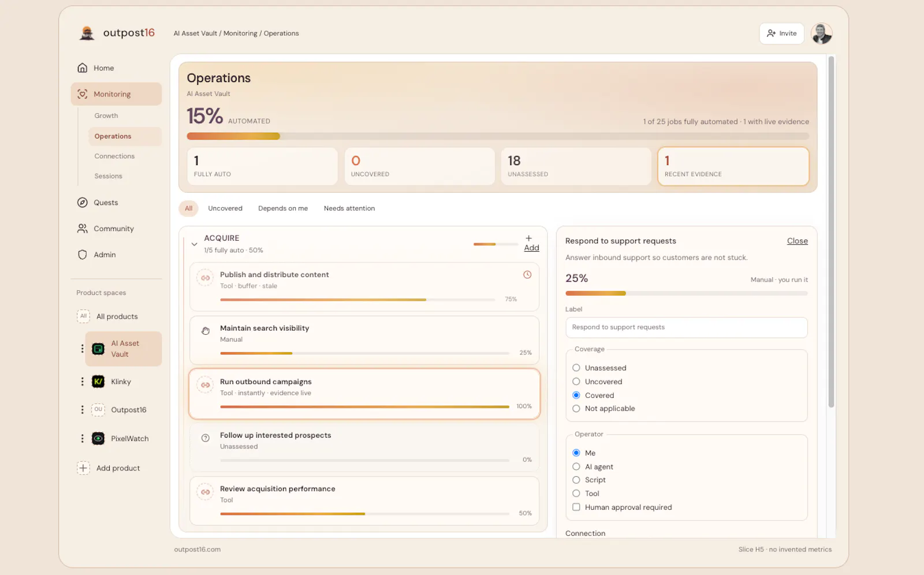Switch to the Needs attention tab

click(x=349, y=208)
